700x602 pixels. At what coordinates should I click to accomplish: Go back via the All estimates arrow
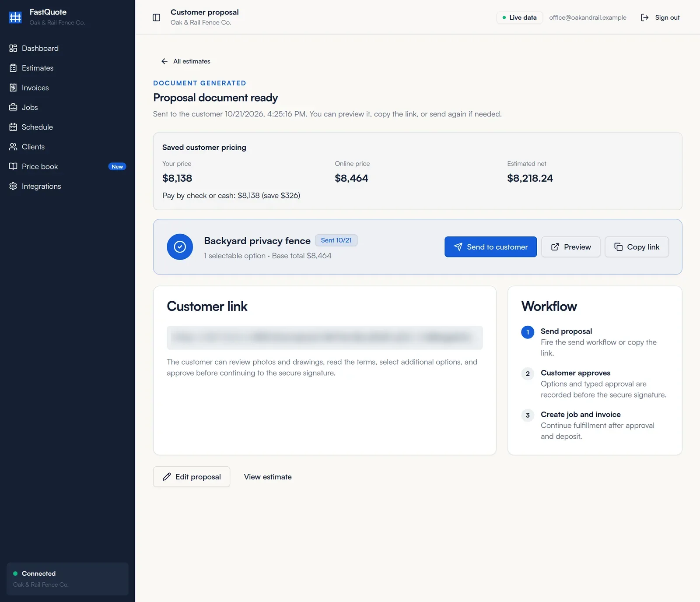click(x=164, y=61)
